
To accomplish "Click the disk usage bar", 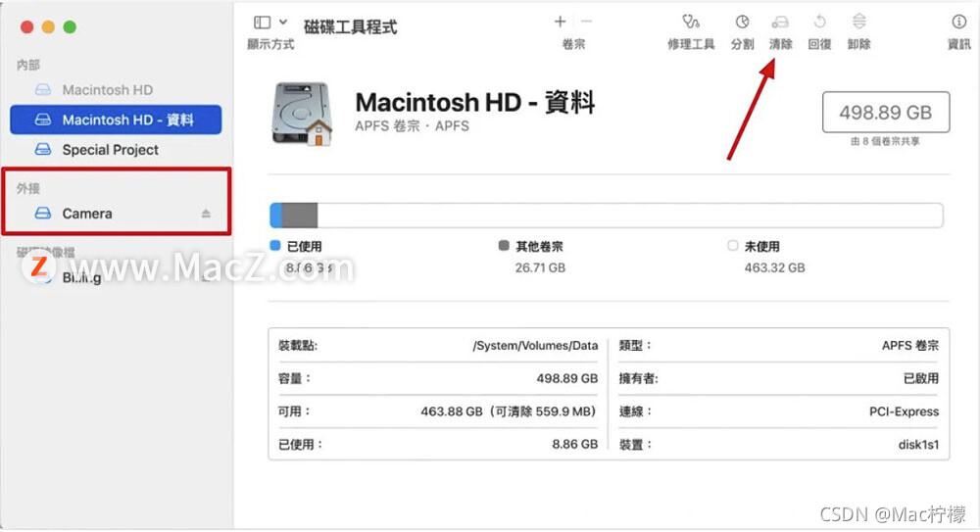I will pyautogui.click(x=607, y=216).
